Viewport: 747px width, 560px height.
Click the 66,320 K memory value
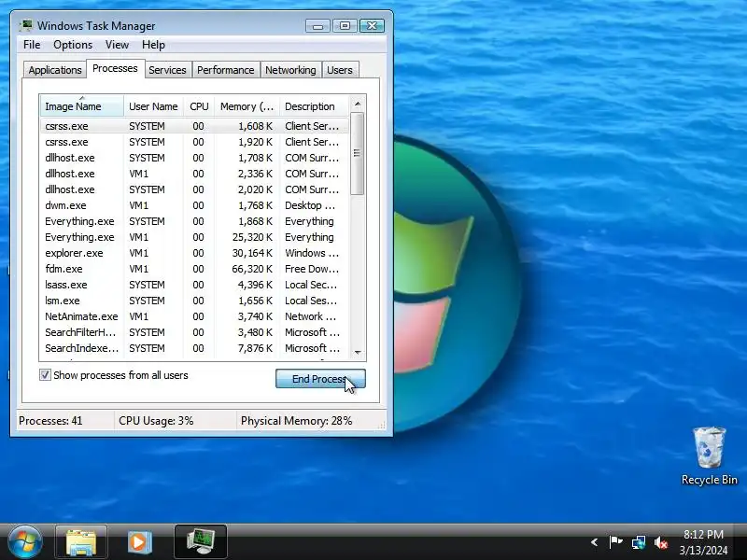click(x=252, y=269)
